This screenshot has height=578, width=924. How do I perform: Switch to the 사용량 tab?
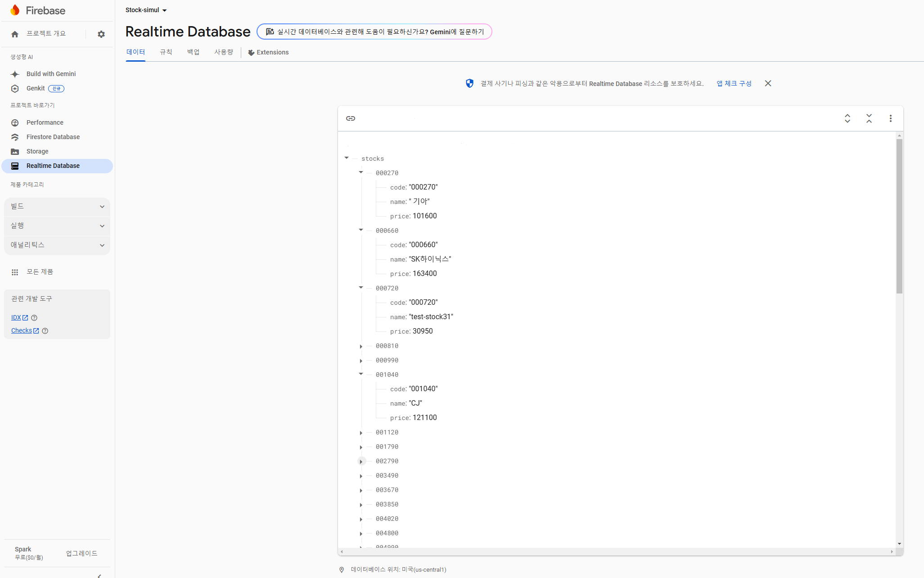click(x=223, y=52)
